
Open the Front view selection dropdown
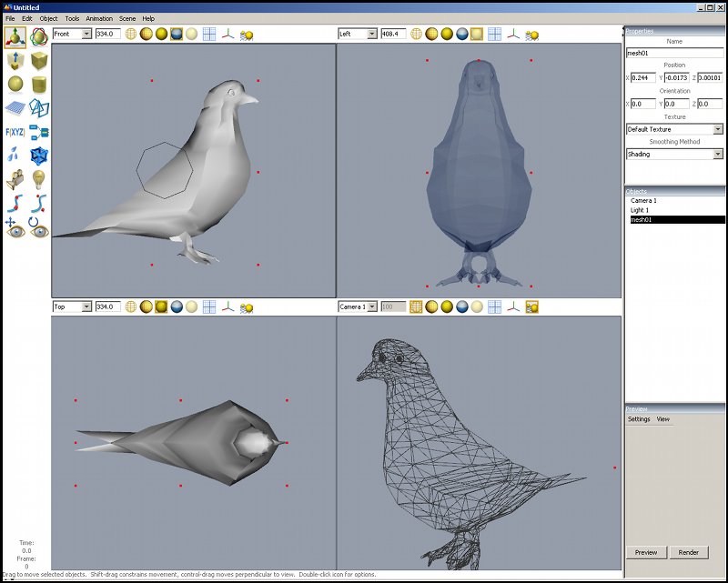[x=72, y=34]
